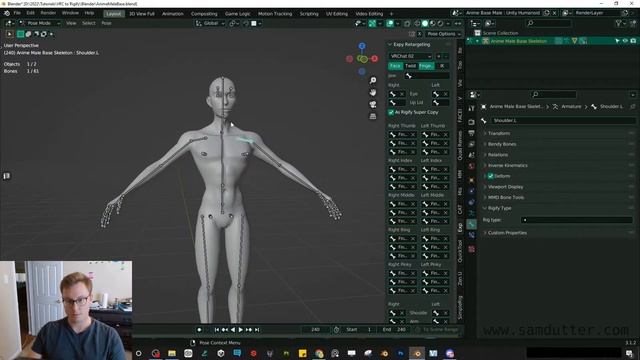
Task: Toggle the Fingers button in retargeting panel
Action: coord(426,66)
